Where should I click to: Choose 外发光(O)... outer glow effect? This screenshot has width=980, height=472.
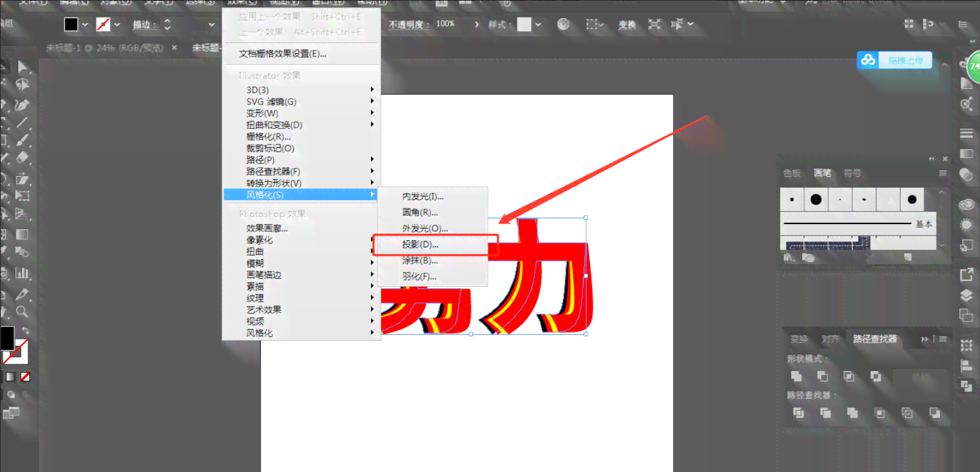433,229
